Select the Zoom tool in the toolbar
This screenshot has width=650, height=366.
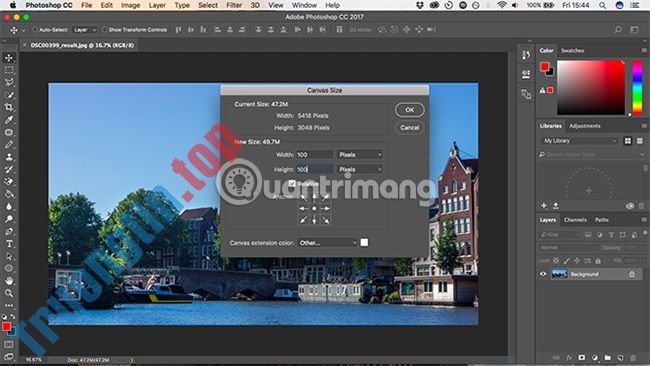coord(9,293)
